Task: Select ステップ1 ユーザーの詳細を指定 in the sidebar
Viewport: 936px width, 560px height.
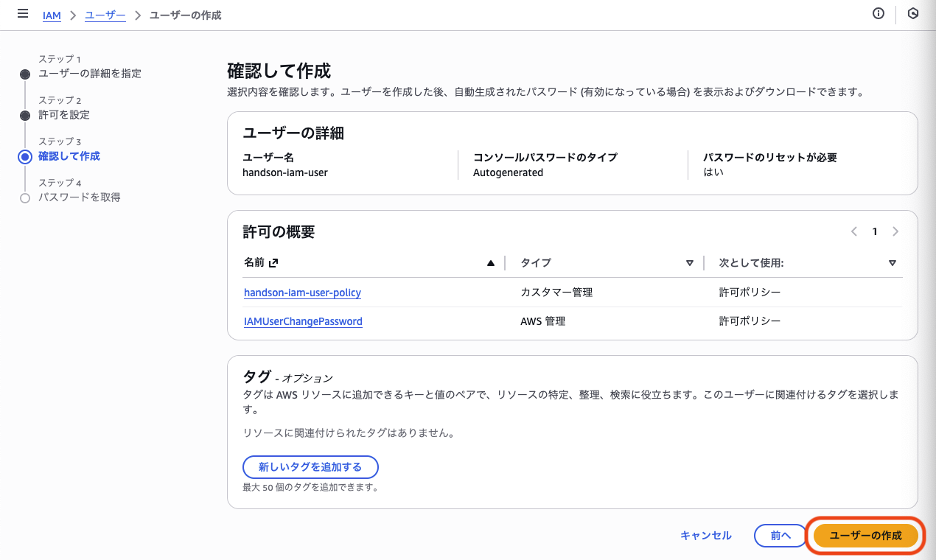Action: (x=89, y=73)
